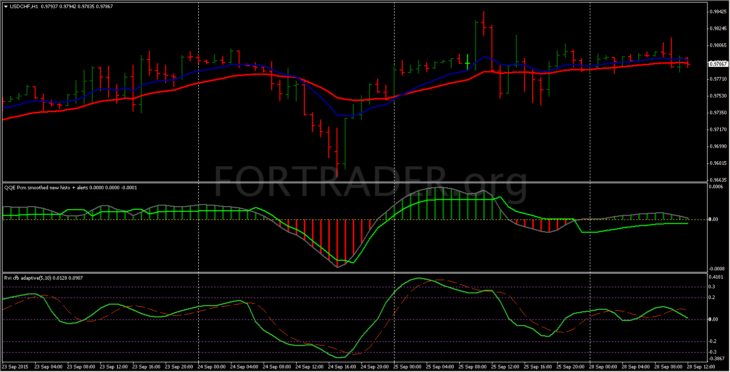Click the 0.0006 value on QQE scale

[x=715, y=187]
